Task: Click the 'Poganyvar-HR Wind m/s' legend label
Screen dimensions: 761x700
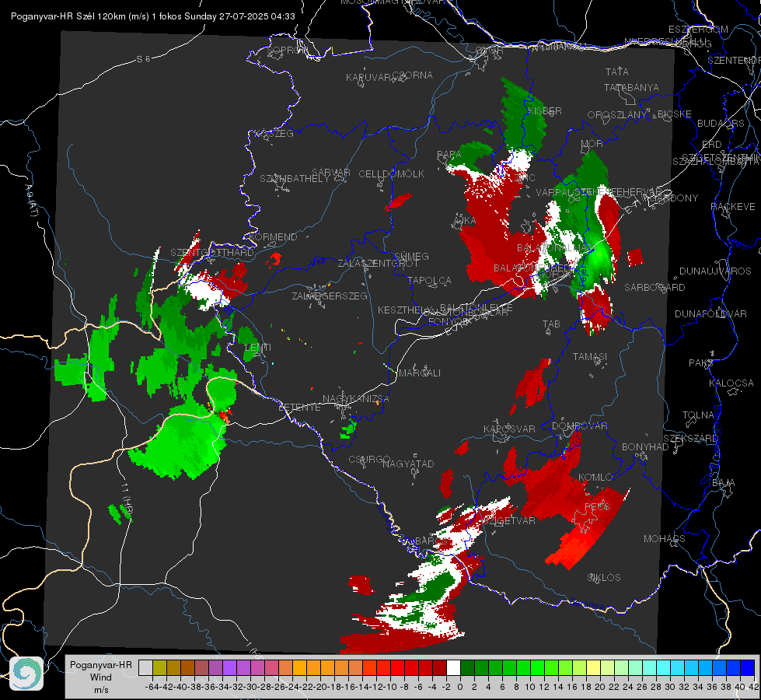Action: pos(101,677)
